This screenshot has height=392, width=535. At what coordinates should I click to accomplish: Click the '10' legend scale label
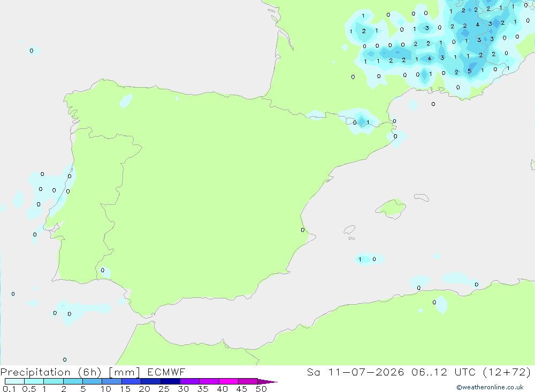[106, 389]
